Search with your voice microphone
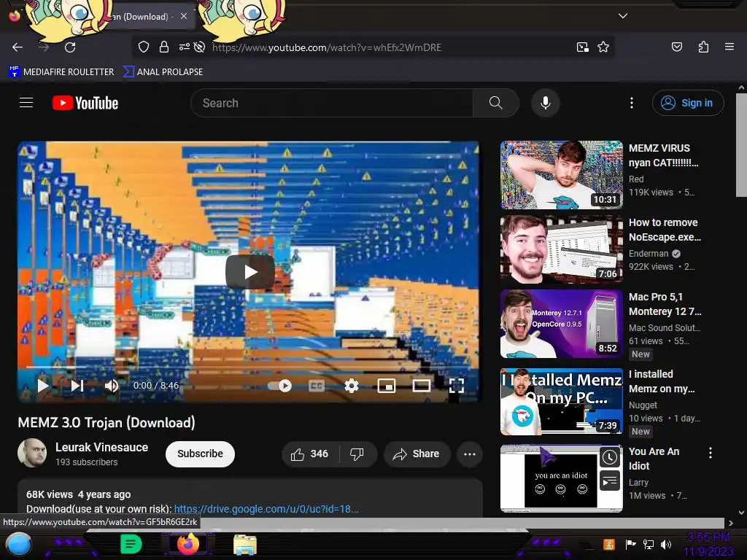The height and width of the screenshot is (560, 747). (546, 103)
